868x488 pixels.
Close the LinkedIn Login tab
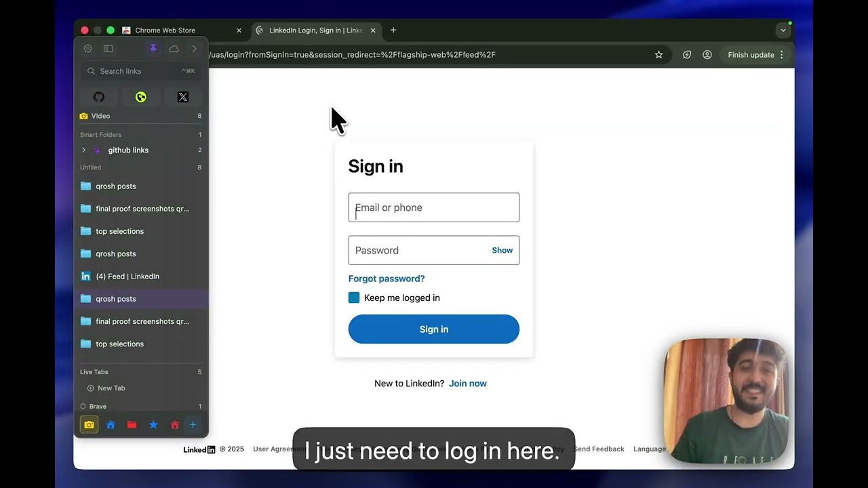coord(373,30)
